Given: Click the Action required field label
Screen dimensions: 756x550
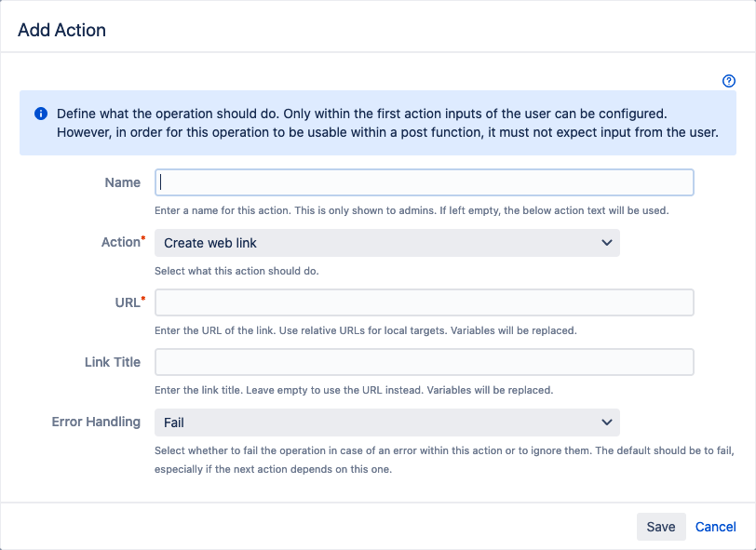Looking at the screenshot, I should (x=121, y=242).
